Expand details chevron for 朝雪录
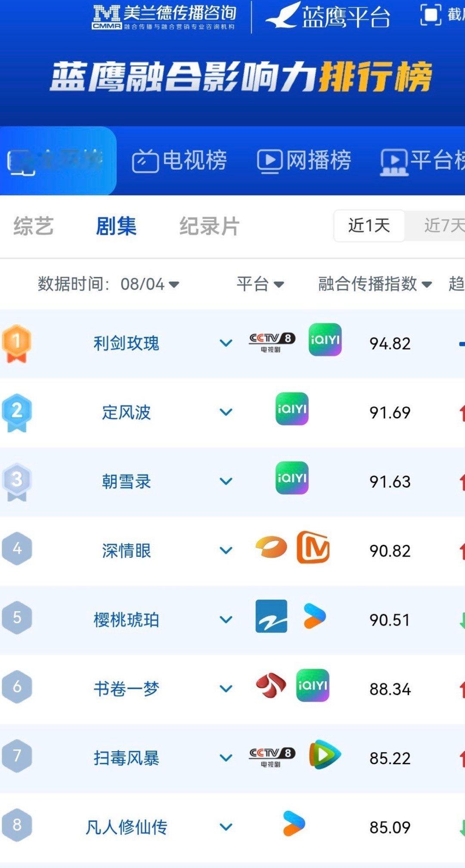Screen dimensions: 465x868 [x=226, y=481]
